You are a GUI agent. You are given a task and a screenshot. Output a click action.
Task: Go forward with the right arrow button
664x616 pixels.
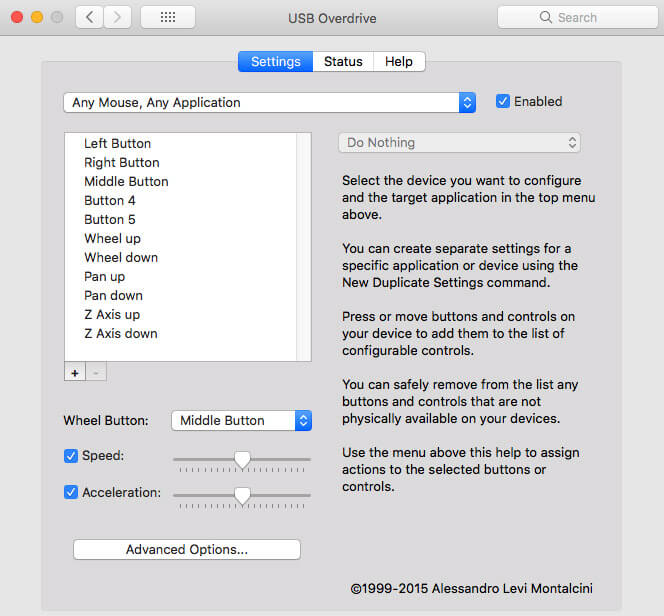pos(117,17)
